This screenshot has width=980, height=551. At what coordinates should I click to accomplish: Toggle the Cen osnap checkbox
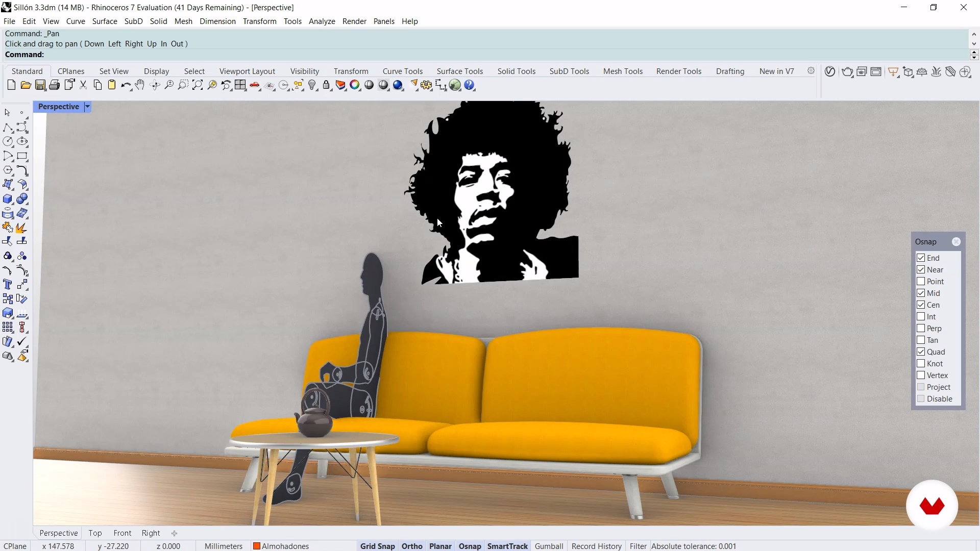pos(921,305)
